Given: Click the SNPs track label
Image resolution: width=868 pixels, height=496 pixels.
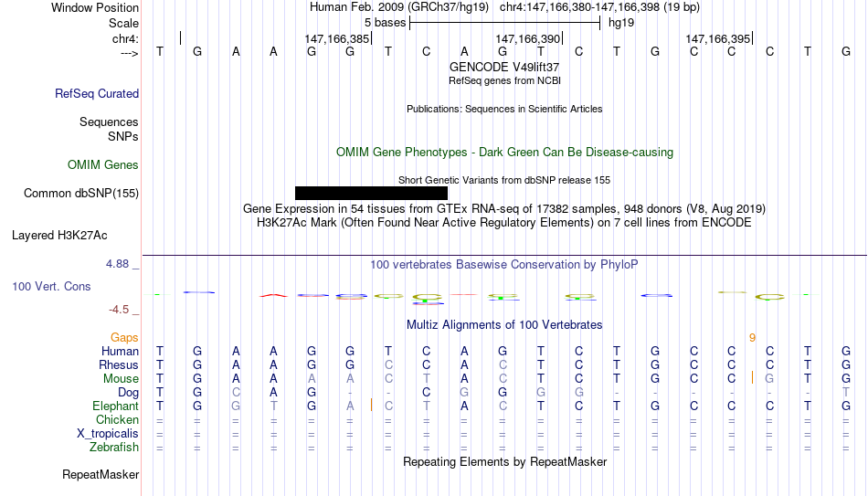Looking at the screenshot, I should click(x=123, y=136).
